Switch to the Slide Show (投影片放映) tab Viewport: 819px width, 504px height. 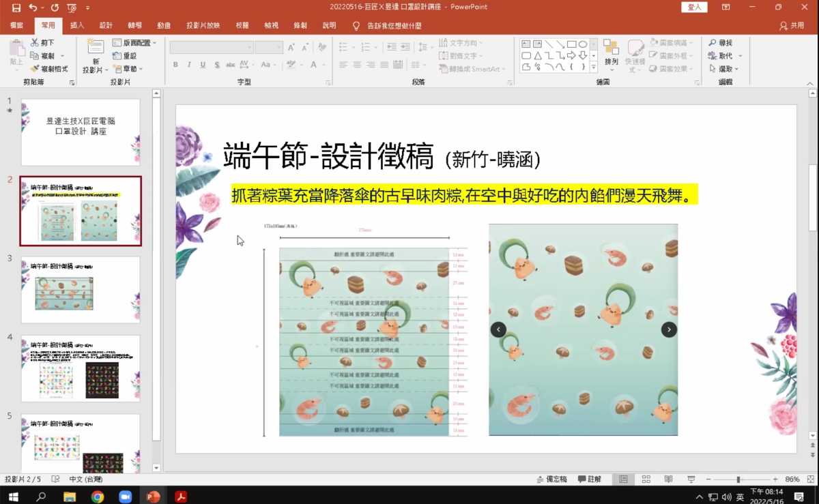203,25
